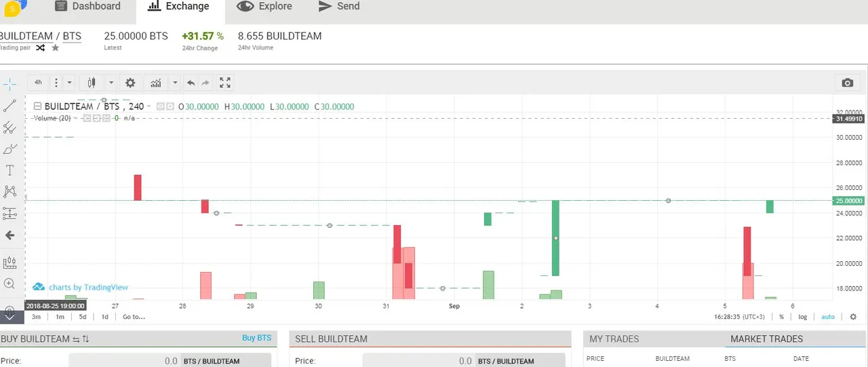Select the trend line drawing tool
Image resolution: width=868 pixels, height=367 pixels.
pyautogui.click(x=9, y=106)
